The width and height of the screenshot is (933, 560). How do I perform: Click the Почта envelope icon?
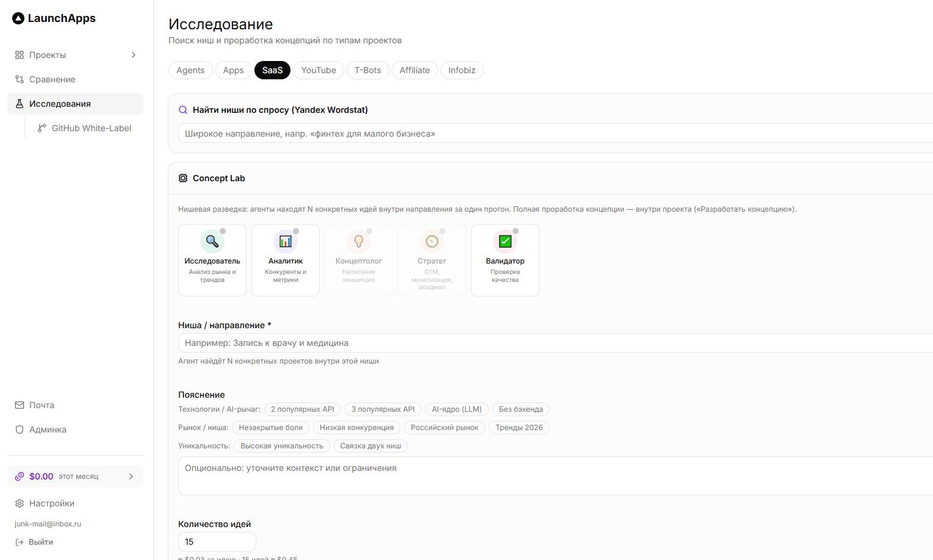(20, 405)
